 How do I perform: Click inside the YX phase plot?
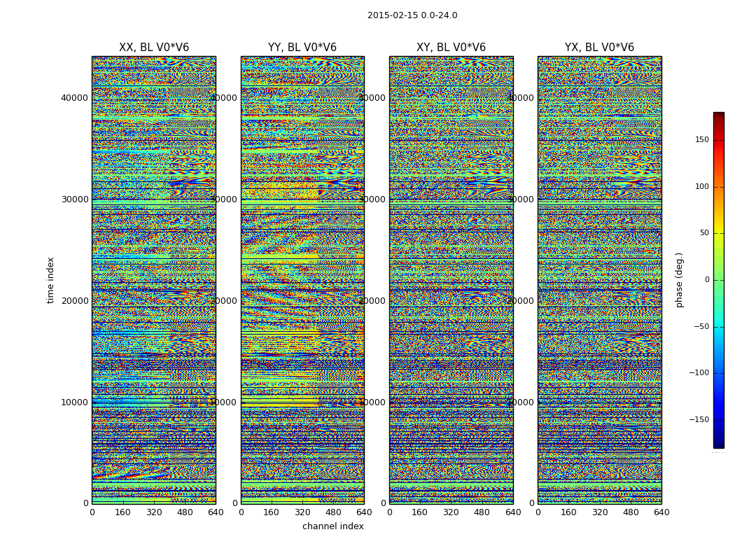[x=599, y=280]
